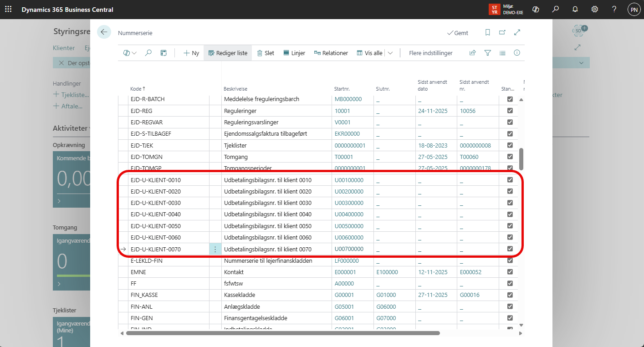This screenshot has height=347, width=644.
Task: Click the back arrow button
Action: tap(104, 32)
